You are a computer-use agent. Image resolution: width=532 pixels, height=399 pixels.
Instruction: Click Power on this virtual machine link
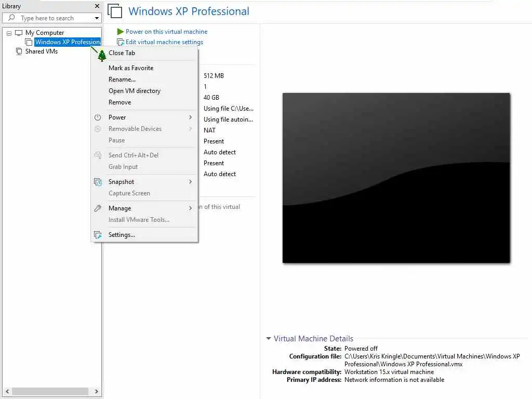(x=166, y=32)
